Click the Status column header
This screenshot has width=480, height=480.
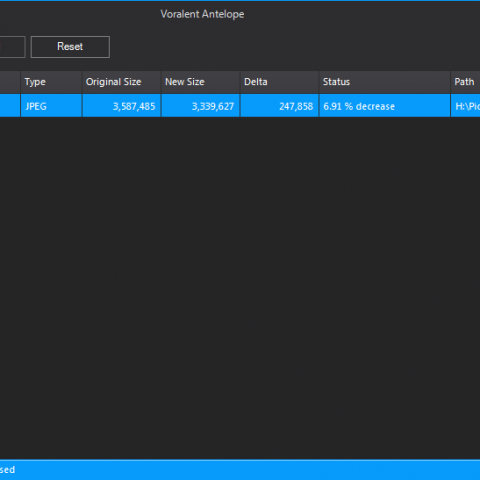pyautogui.click(x=385, y=82)
